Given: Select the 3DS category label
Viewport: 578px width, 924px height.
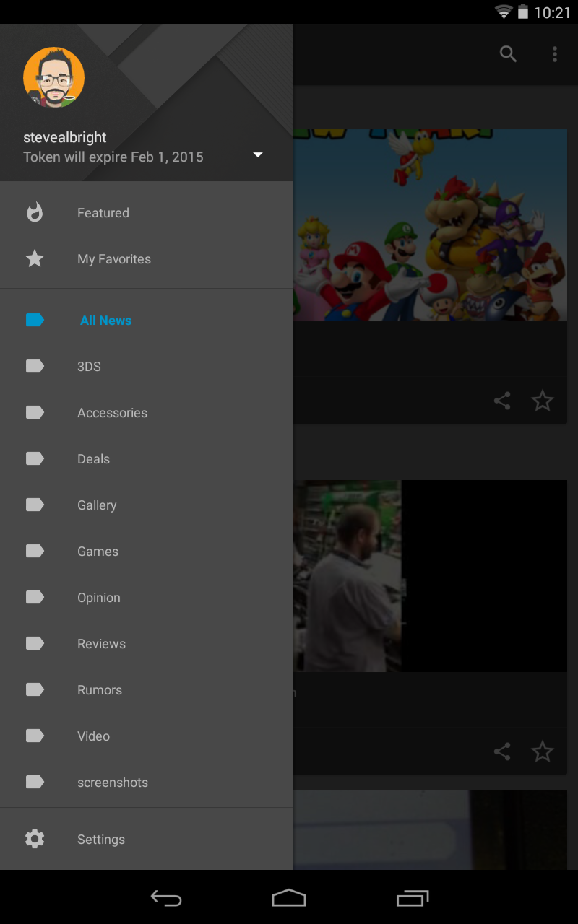Looking at the screenshot, I should coord(89,367).
